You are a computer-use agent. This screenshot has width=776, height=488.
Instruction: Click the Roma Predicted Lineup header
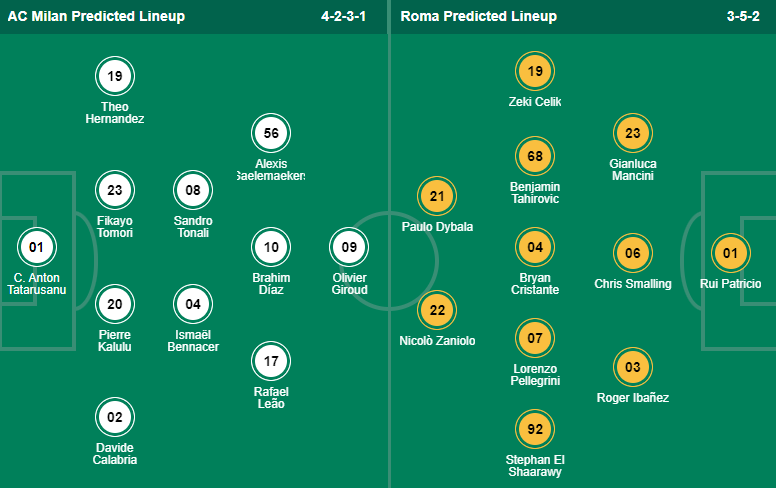pyautogui.click(x=479, y=16)
